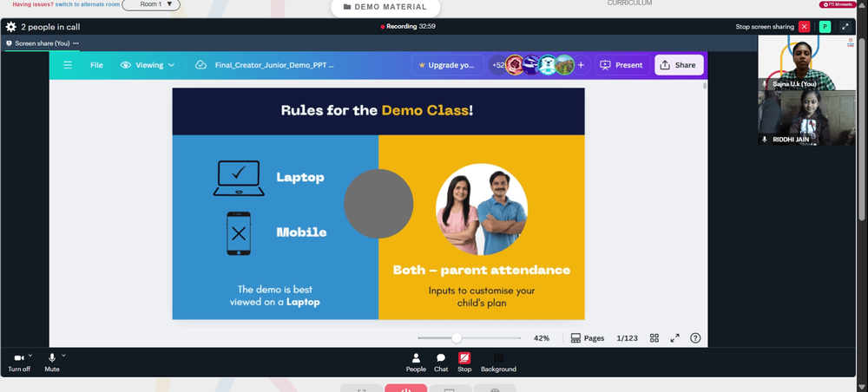This screenshot has height=392, width=868.
Task: Click the Recording 32:59 indicator
Action: coord(408,27)
